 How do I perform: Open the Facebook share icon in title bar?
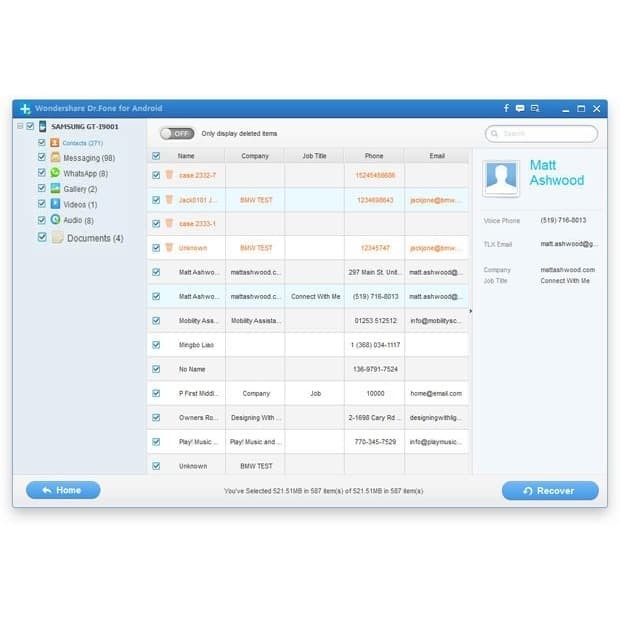[506, 108]
